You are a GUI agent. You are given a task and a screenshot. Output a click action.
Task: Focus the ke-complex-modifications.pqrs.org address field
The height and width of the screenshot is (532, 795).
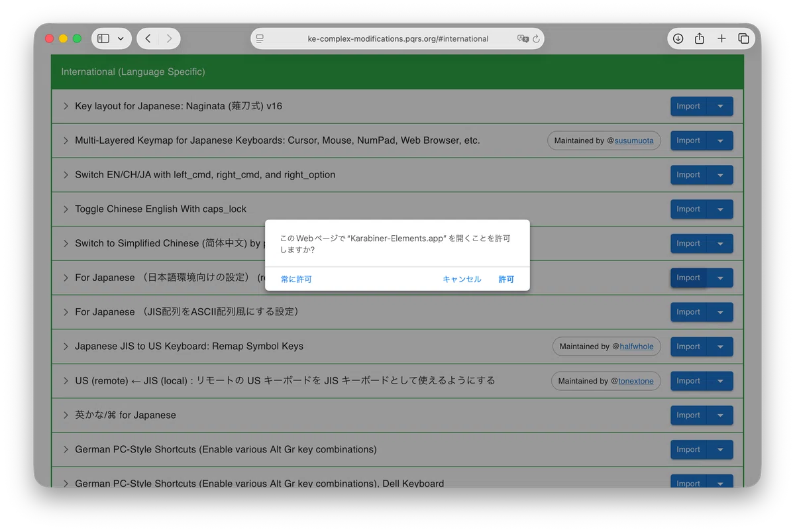397,38
